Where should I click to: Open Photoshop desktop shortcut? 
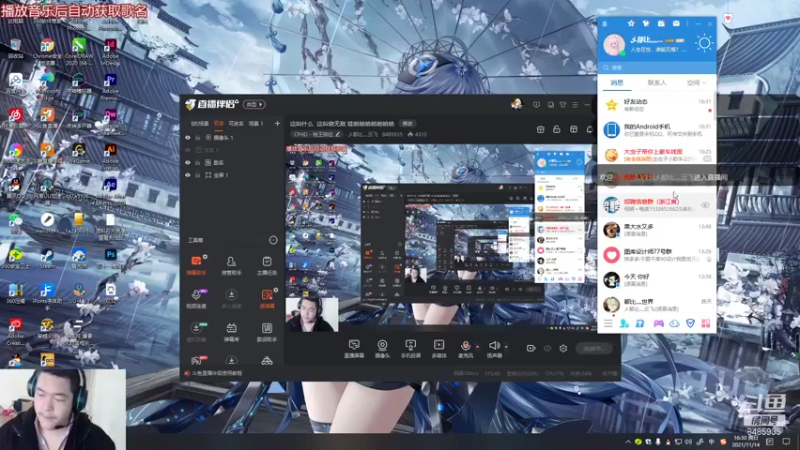pos(110,259)
